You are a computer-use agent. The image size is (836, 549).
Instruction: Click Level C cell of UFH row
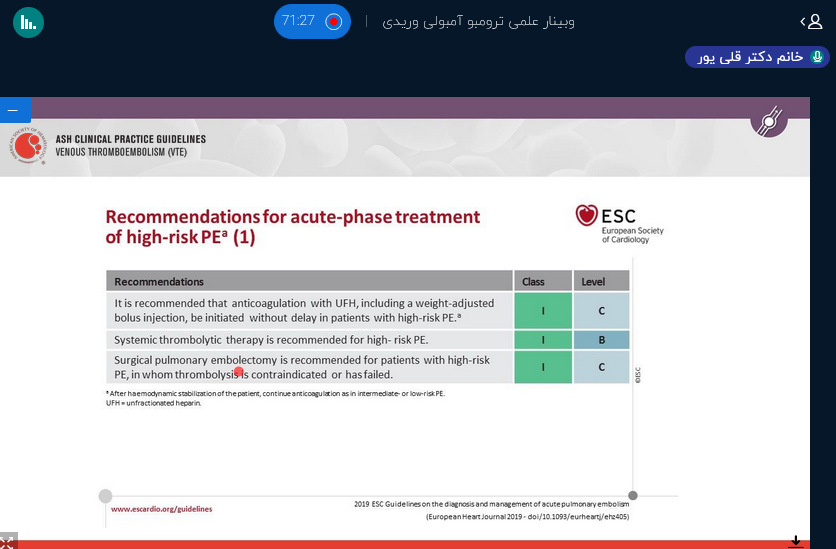[601, 311]
